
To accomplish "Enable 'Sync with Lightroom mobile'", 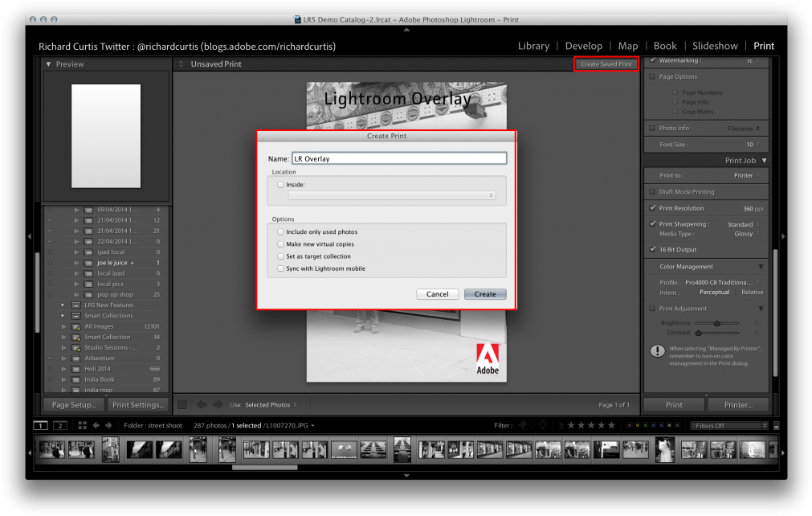I will click(x=280, y=268).
